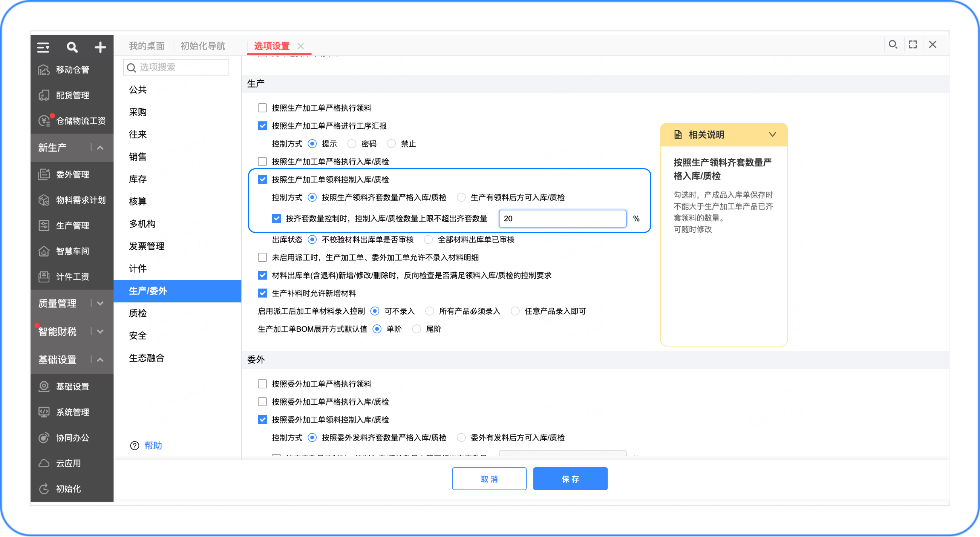
Task: Open the sidebar hamburger menu icon
Action: pyautogui.click(x=43, y=48)
